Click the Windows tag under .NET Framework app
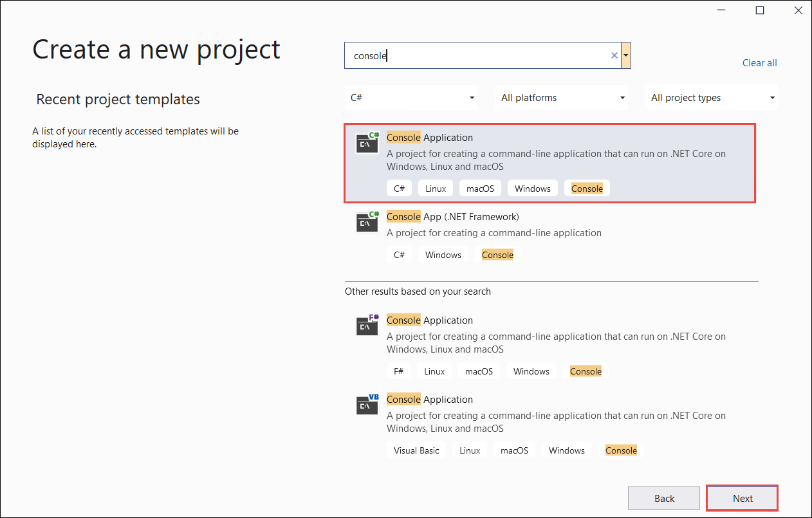Viewport: 812px width, 518px height. (x=443, y=254)
